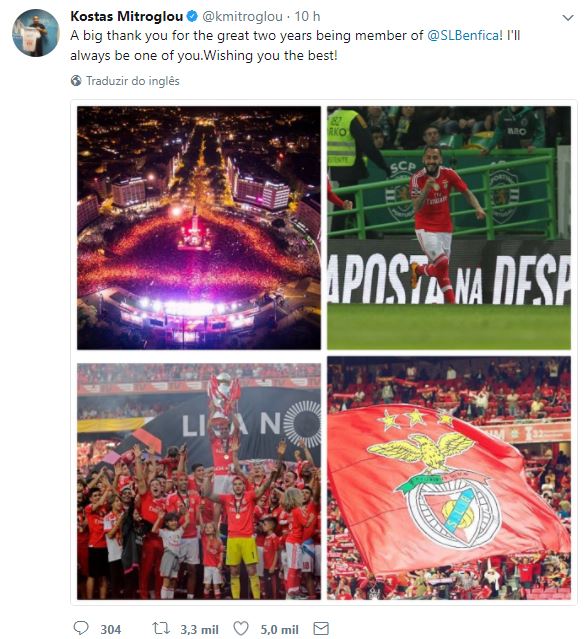Click the @kmitroglou handle
This screenshot has height=639, width=584.
[x=242, y=16]
